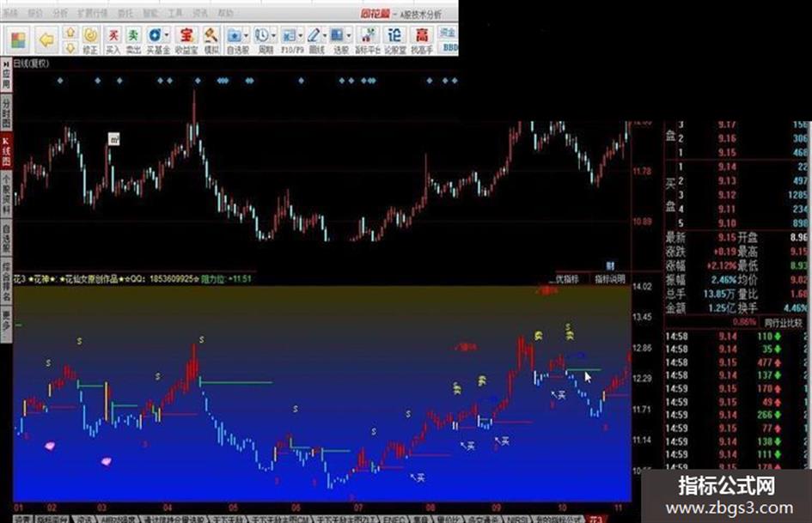Select the 我的指标公式 tab

click(557, 519)
